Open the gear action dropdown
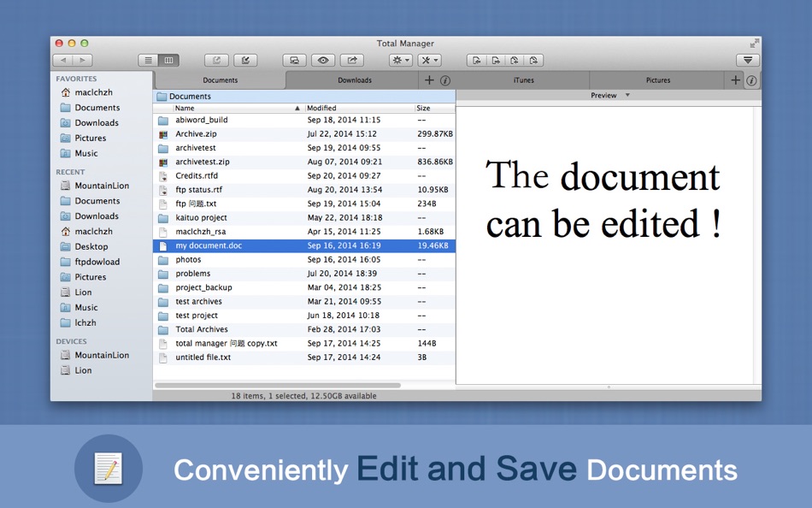 [x=400, y=61]
